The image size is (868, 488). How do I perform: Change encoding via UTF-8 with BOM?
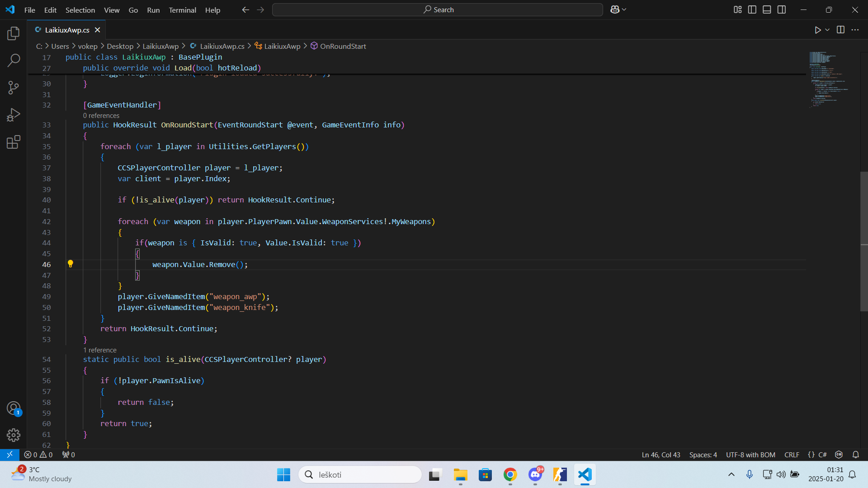tap(750, 455)
